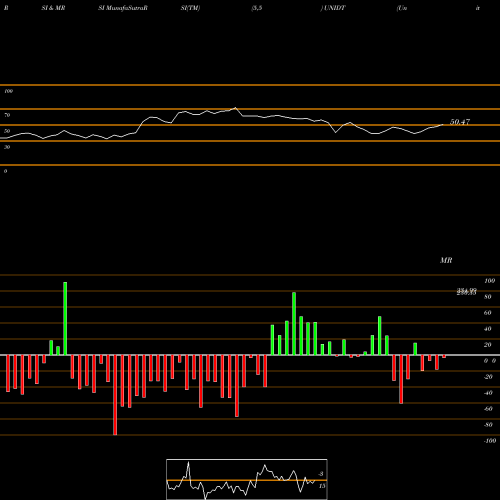Click MR axis label -60
The height and width of the screenshot is (500, 500).
[x=488, y=409]
